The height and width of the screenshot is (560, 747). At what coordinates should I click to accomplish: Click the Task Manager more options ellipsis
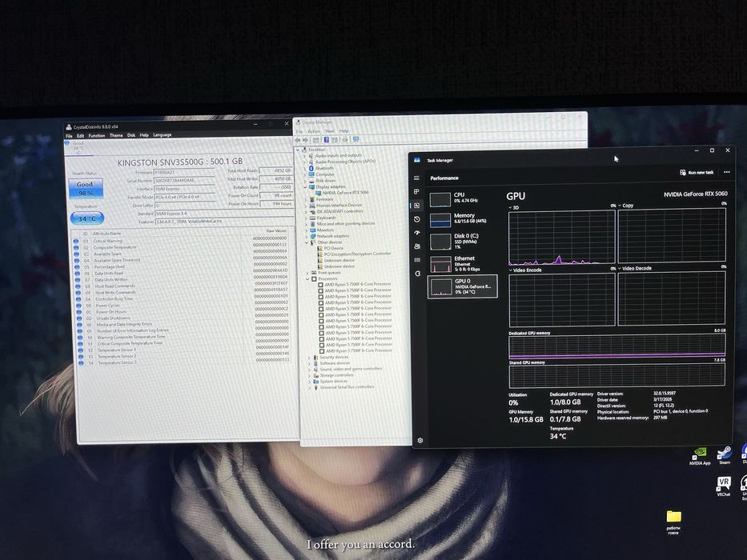coord(726,172)
